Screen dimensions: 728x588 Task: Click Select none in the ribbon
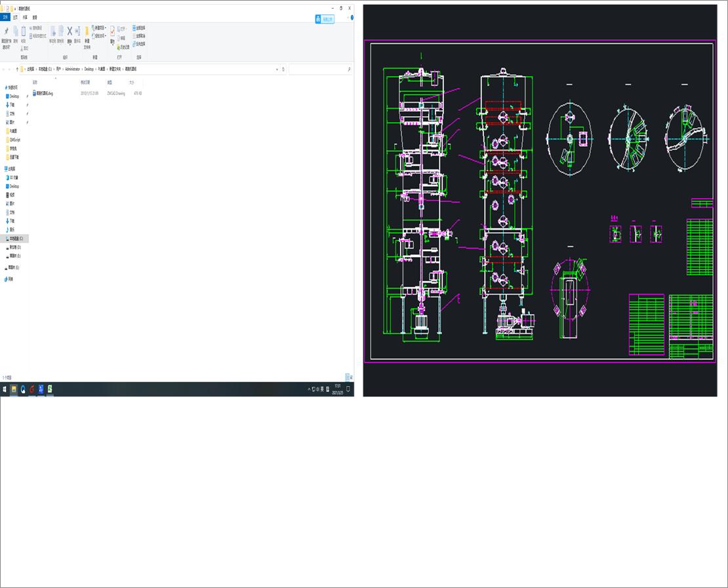click(139, 36)
